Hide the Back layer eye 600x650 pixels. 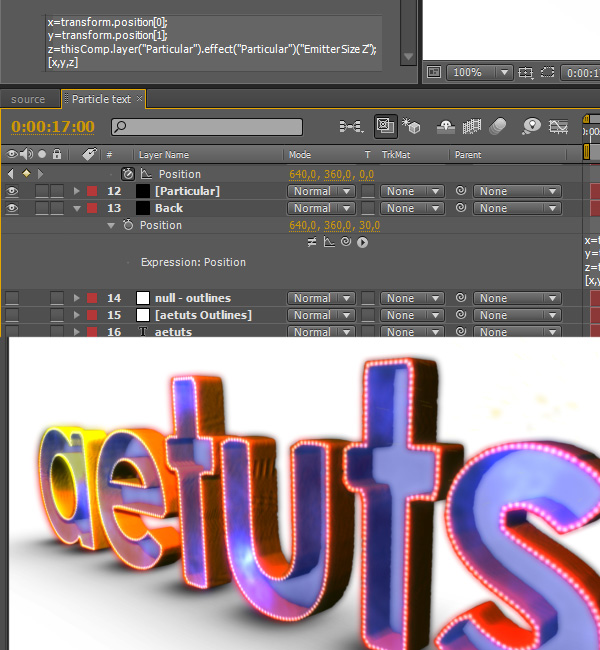12,208
